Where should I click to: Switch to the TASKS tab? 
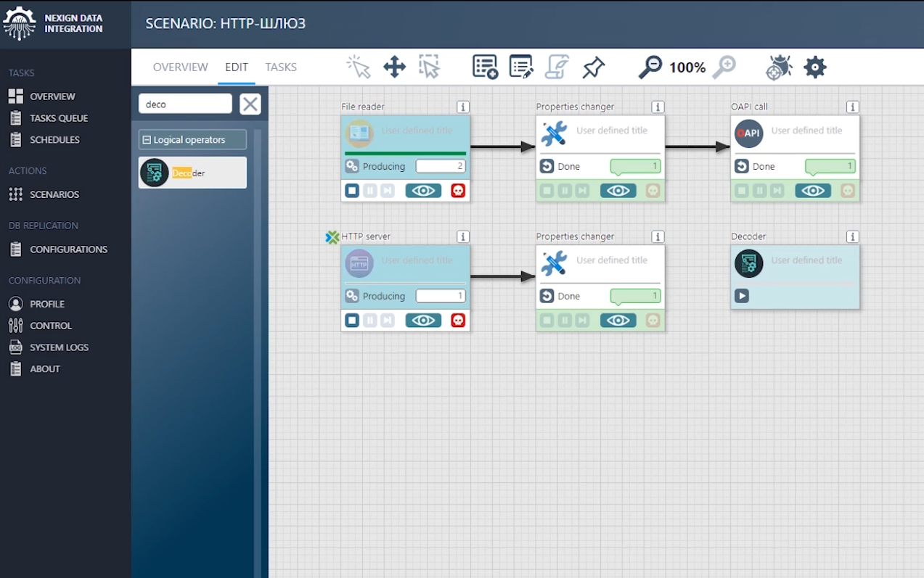[x=281, y=67]
